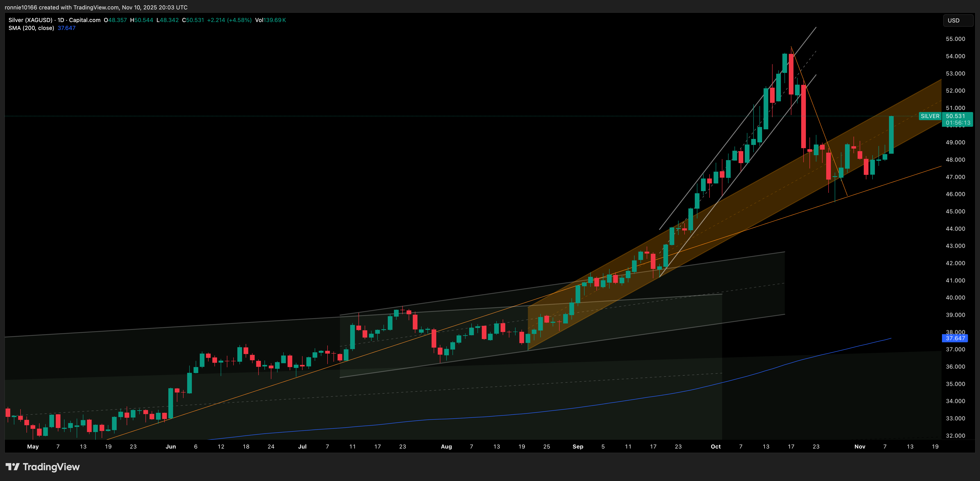Click the ronnie10166 created with TradingView header
This screenshot has width=980, height=481.
tap(96, 7)
